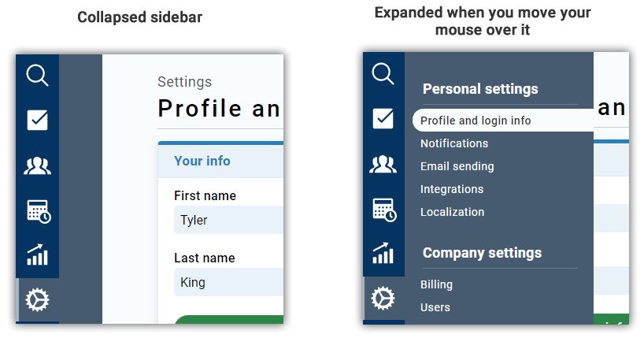Click the calculator clock icon in collapsed sidebar
This screenshot has width=644, height=338.
click(x=38, y=210)
